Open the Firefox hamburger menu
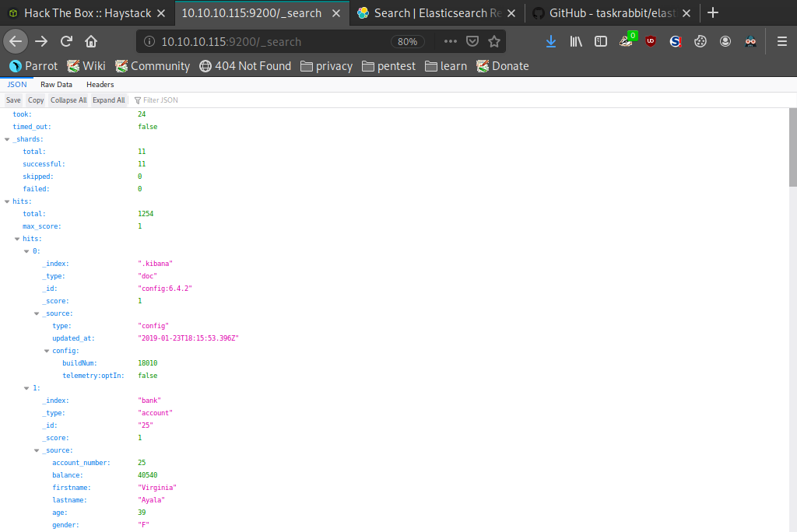This screenshot has height=532, width=797. point(781,41)
